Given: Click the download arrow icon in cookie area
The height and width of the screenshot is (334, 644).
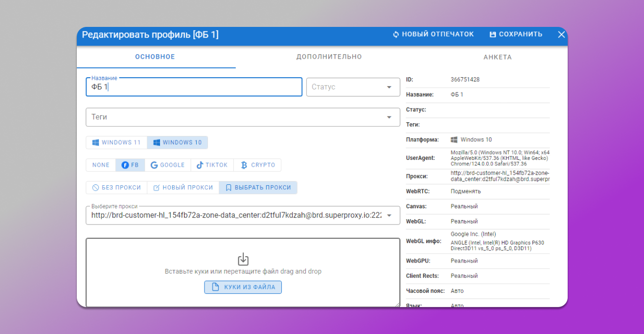Looking at the screenshot, I should [243, 259].
